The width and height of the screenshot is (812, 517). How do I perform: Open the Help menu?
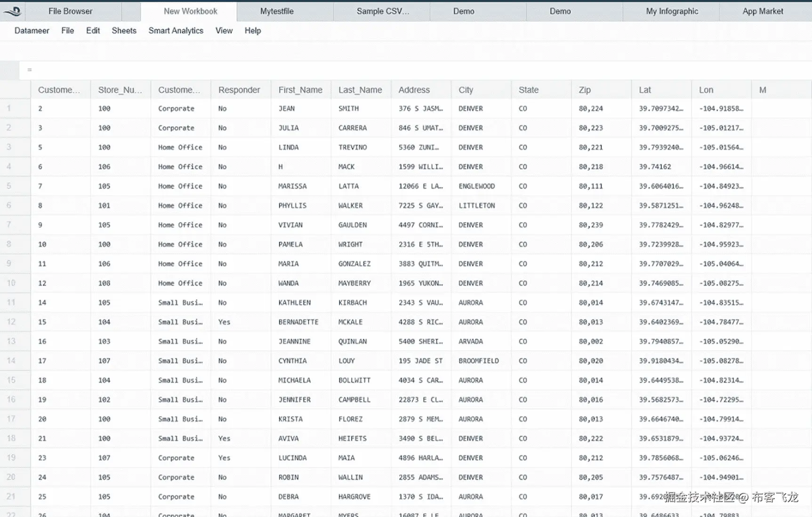(x=253, y=31)
